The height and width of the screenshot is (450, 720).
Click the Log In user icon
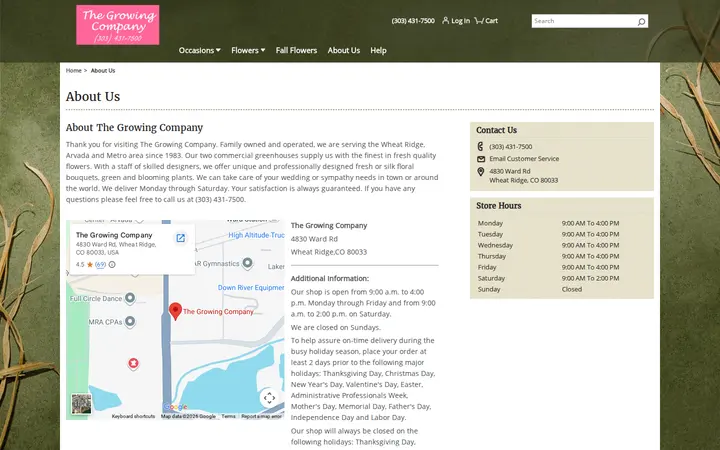(445, 20)
